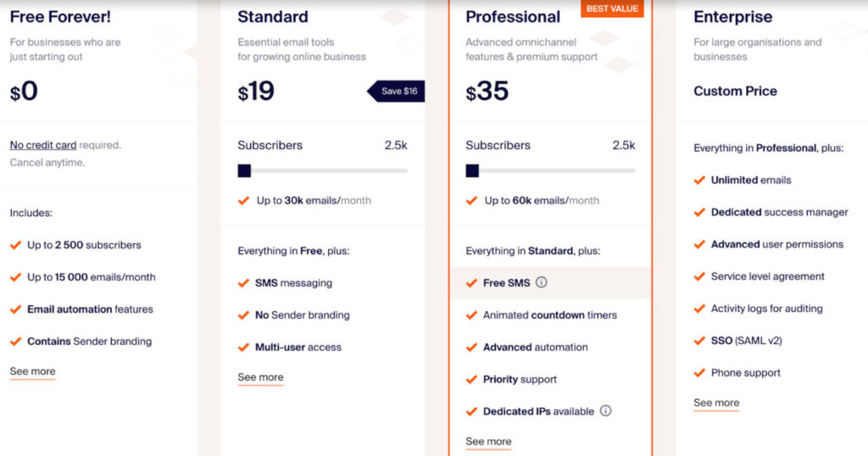Click the Save $16 tag on Standard
This screenshot has width=868, height=456.
coord(398,92)
